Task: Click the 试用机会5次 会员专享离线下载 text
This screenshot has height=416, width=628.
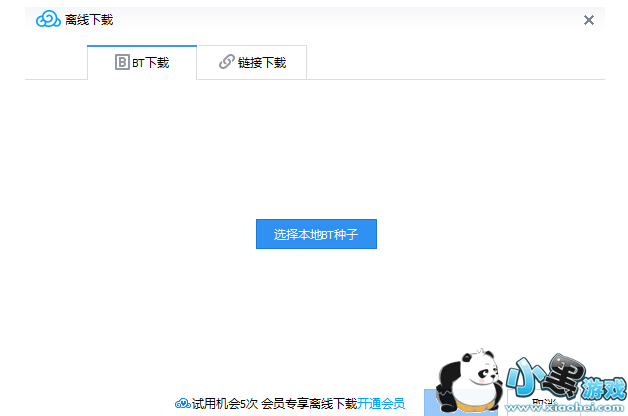Action: (x=274, y=403)
